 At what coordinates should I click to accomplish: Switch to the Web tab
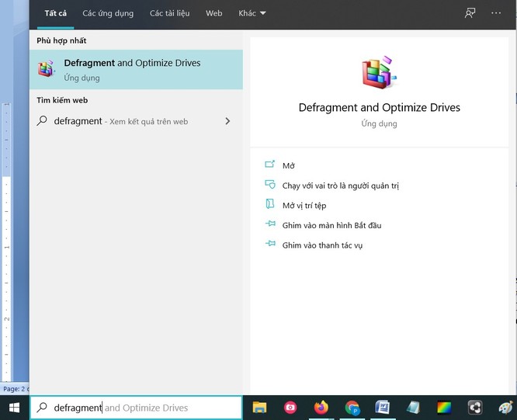213,13
